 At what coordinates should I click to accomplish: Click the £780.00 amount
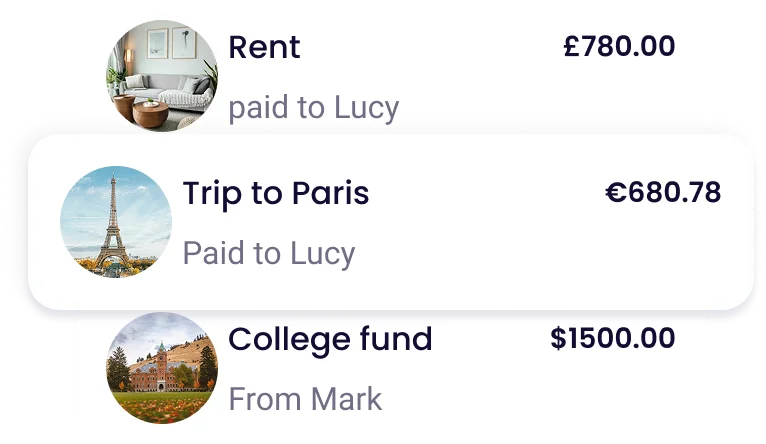coord(619,46)
